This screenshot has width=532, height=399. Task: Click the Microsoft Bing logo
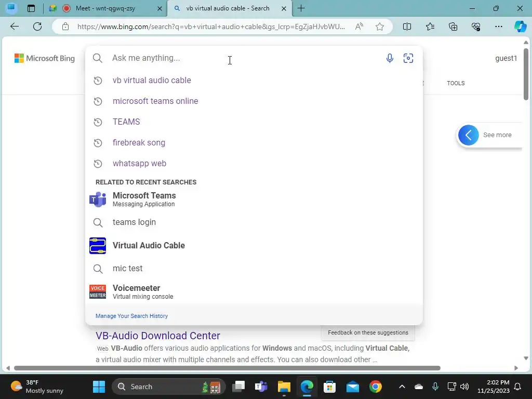(x=45, y=58)
